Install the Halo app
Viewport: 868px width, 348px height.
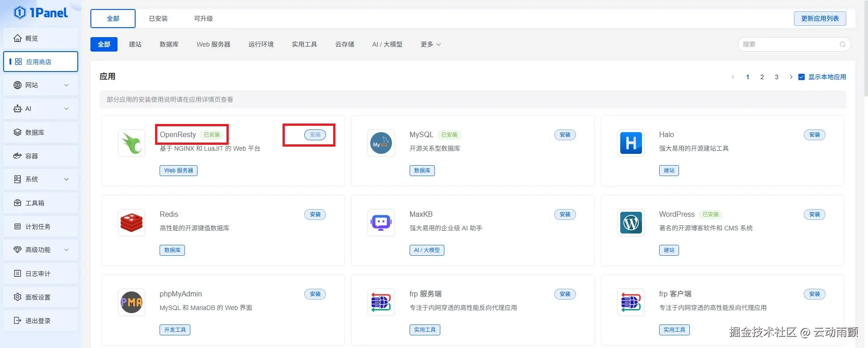click(815, 135)
